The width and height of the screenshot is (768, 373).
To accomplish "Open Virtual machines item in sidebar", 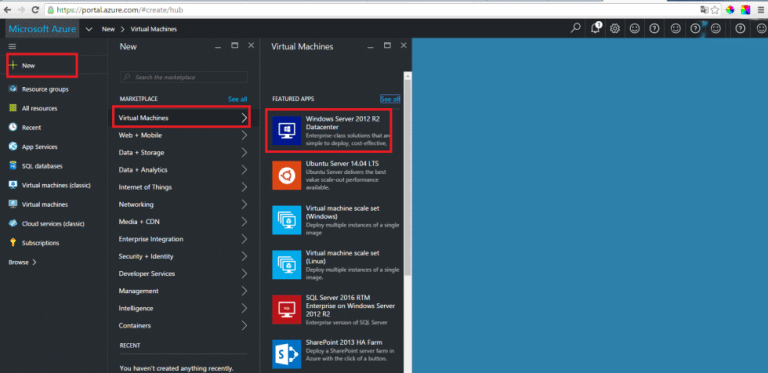I will (x=38, y=205).
